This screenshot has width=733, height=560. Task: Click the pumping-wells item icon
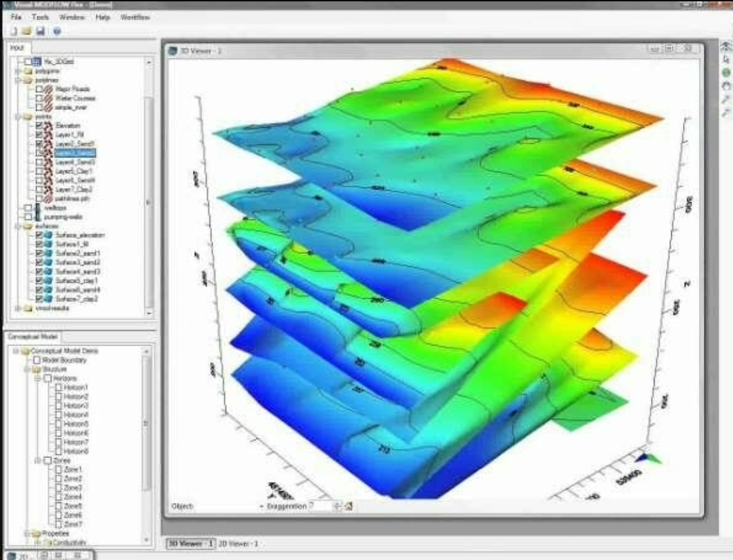click(x=37, y=217)
